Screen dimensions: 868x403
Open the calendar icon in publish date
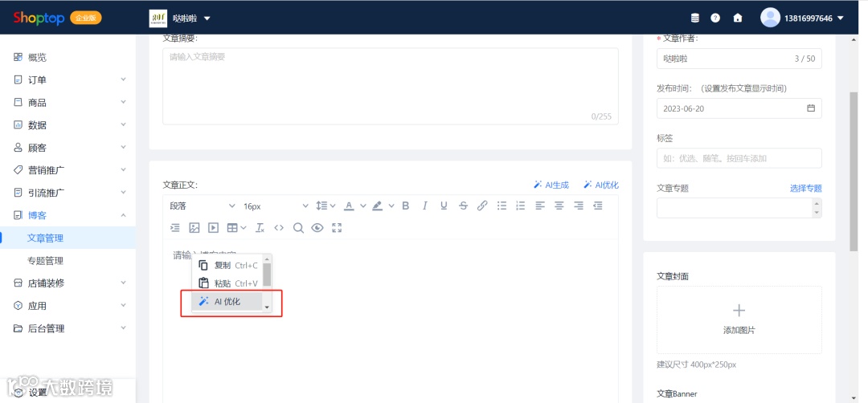pos(811,108)
